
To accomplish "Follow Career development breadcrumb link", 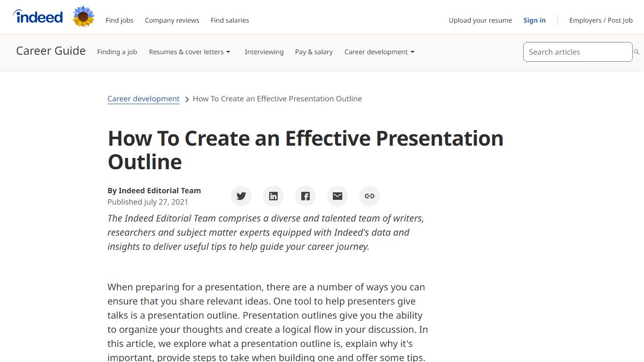I will click(143, 99).
